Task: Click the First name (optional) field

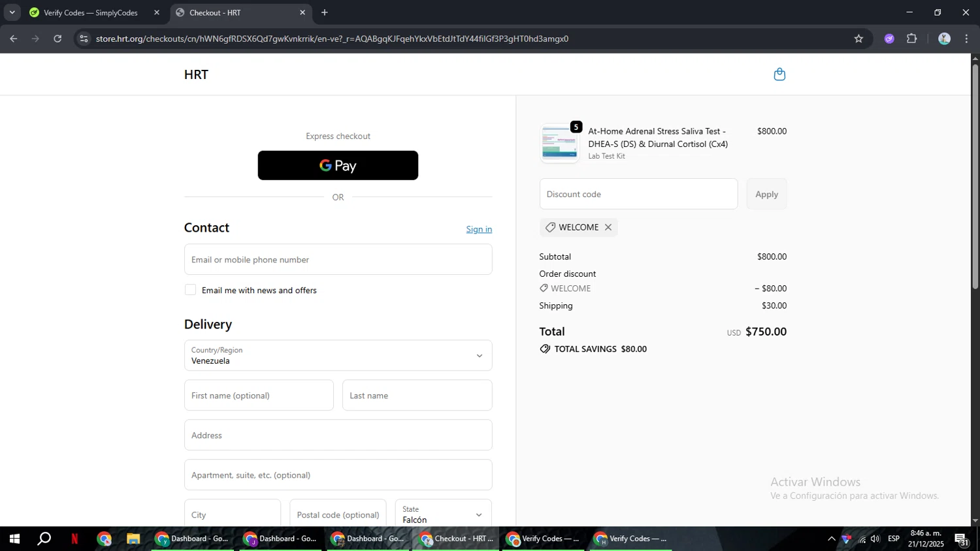Action: click(259, 395)
